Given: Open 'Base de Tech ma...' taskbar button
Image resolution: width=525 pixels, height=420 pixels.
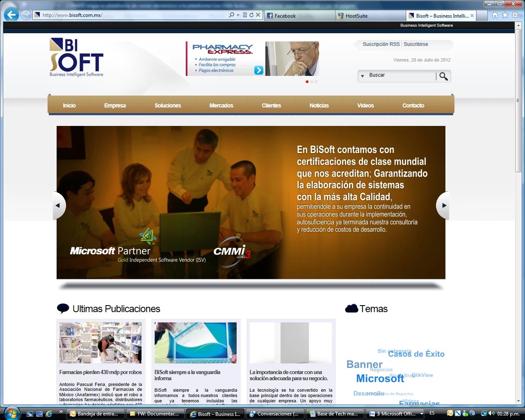Looking at the screenshot, I should (x=335, y=414).
